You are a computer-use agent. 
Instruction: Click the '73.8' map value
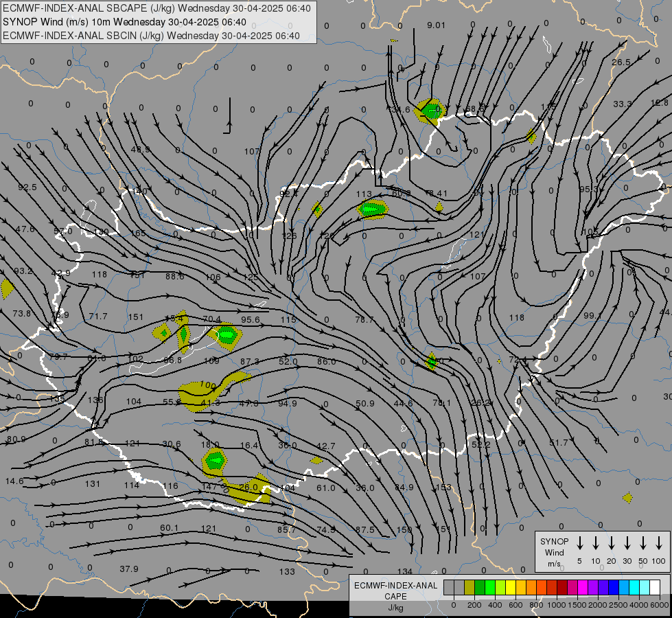pos(21,314)
